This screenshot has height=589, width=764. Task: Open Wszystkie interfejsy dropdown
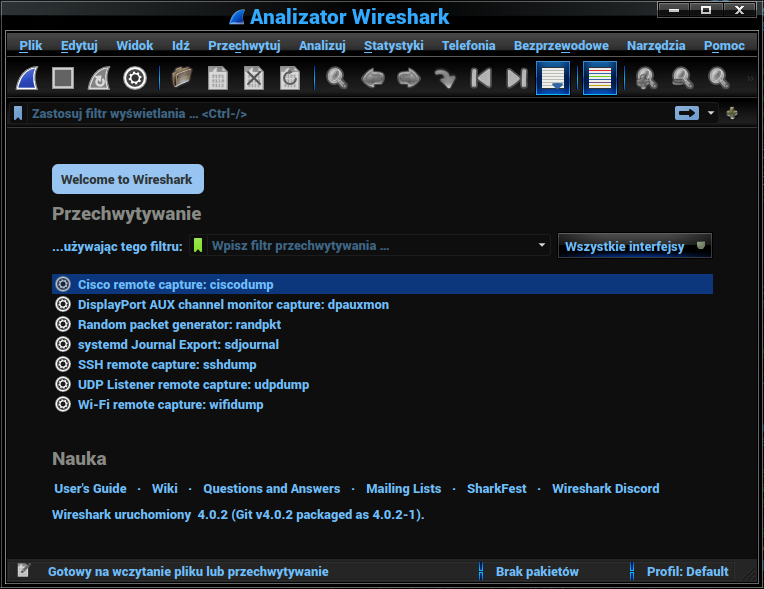(x=634, y=246)
